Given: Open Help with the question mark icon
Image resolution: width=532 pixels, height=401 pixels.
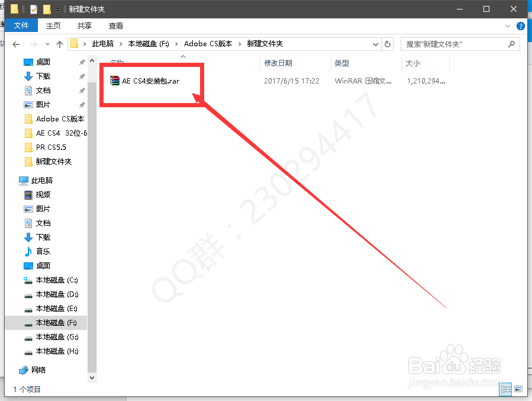Looking at the screenshot, I should click(x=521, y=26).
